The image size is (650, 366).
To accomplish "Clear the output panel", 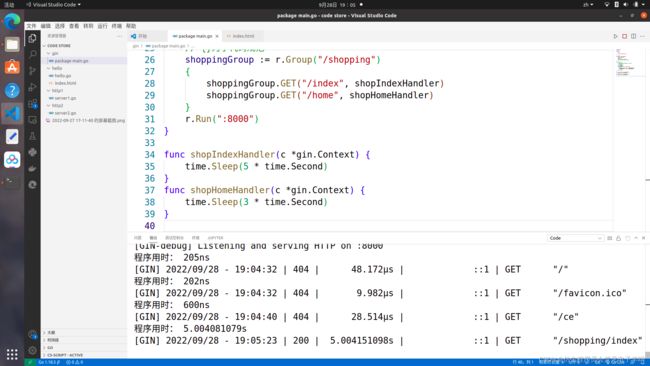I will pos(609,238).
